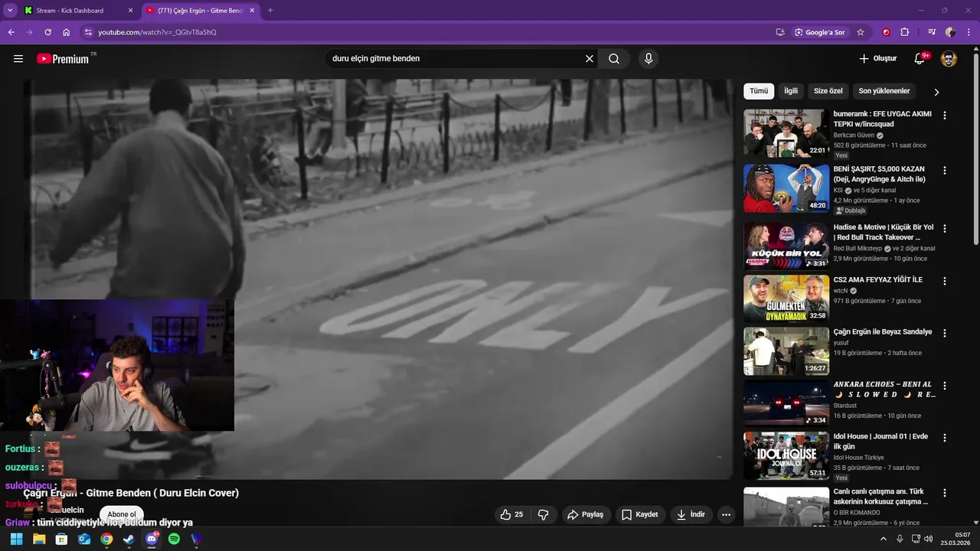Open more actions ellipsis below video
This screenshot has width=980, height=551.
727,514
